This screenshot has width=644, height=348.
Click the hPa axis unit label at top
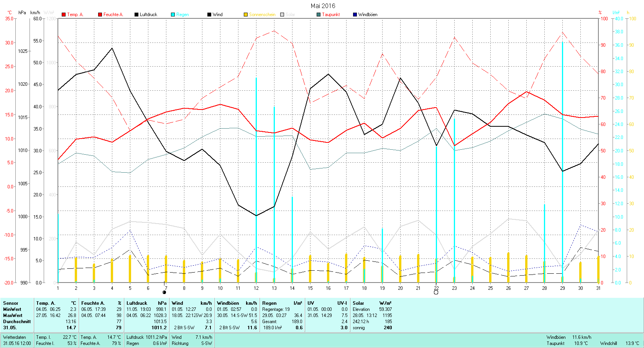click(x=22, y=13)
